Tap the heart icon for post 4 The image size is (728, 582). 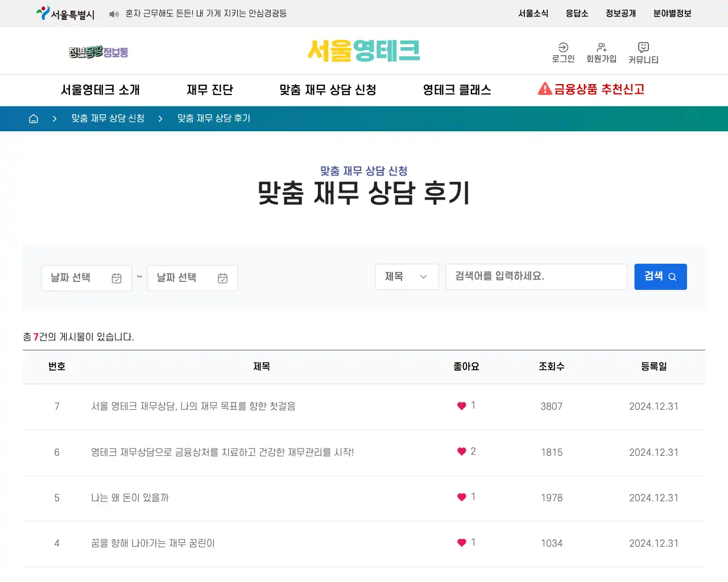(462, 542)
